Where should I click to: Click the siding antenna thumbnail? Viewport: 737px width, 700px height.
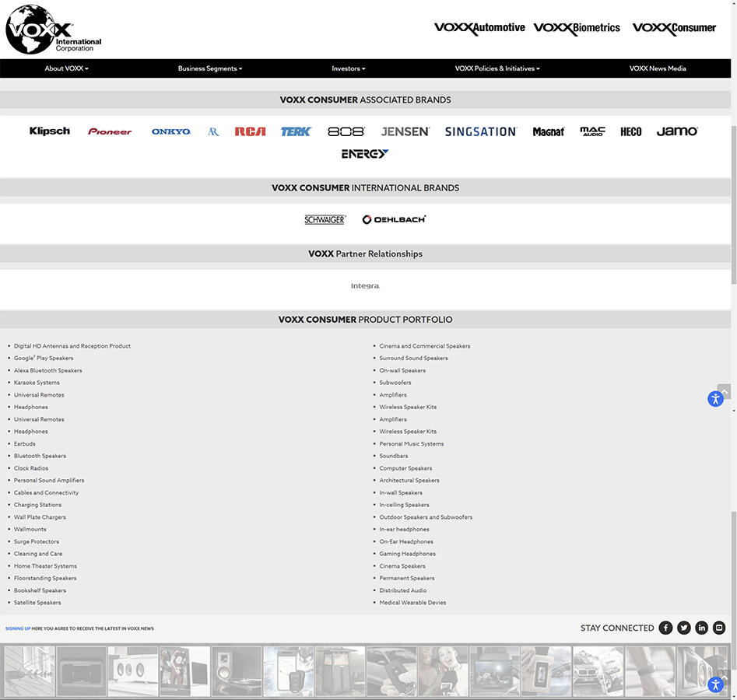pos(30,671)
